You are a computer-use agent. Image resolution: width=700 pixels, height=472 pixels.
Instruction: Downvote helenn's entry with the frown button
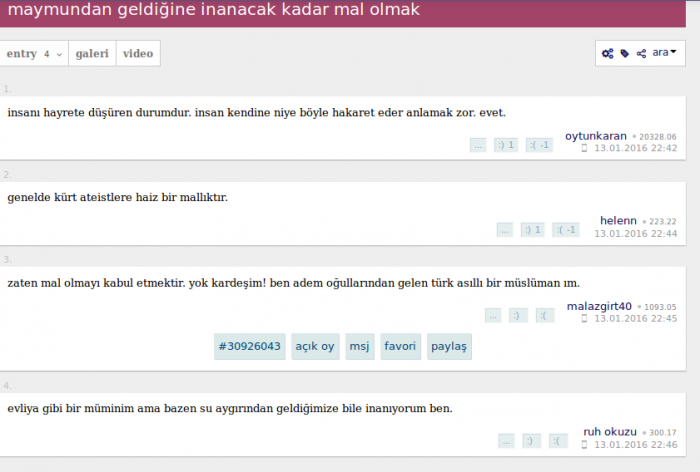(x=566, y=230)
